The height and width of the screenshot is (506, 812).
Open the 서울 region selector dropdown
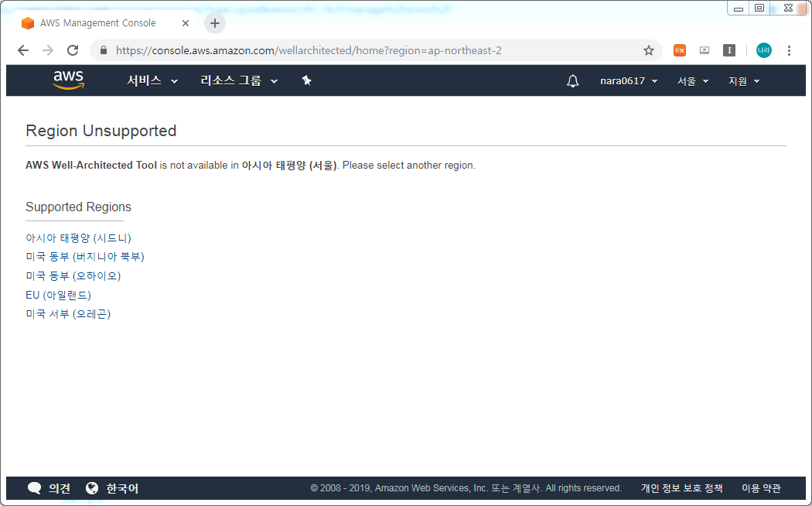pos(693,80)
